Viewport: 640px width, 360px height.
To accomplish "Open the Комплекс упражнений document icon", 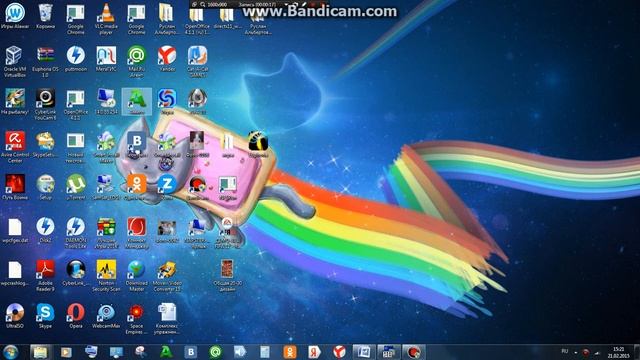I will click(x=167, y=318).
